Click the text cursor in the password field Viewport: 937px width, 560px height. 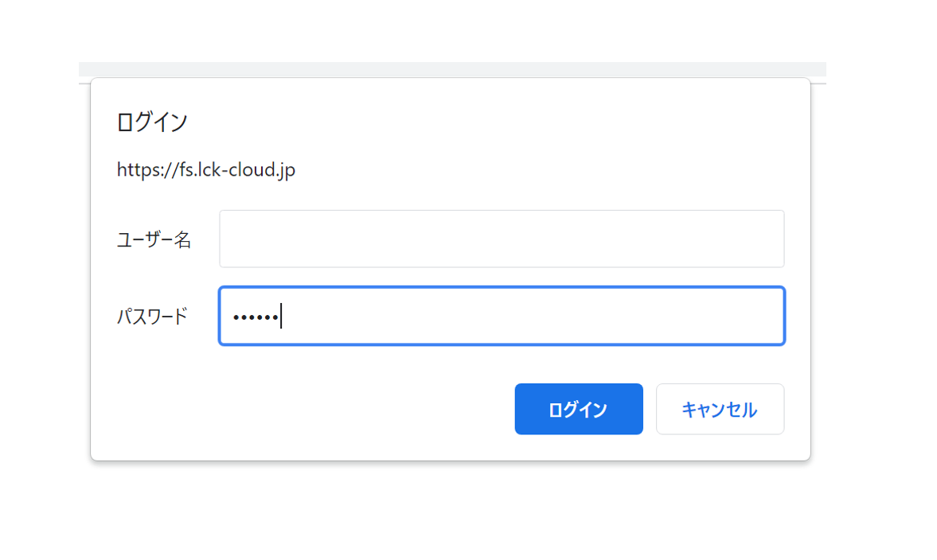(283, 315)
